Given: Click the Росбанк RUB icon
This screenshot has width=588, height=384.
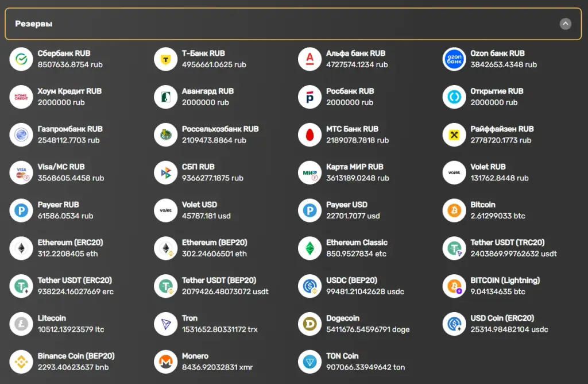Looking at the screenshot, I should pos(310,97).
